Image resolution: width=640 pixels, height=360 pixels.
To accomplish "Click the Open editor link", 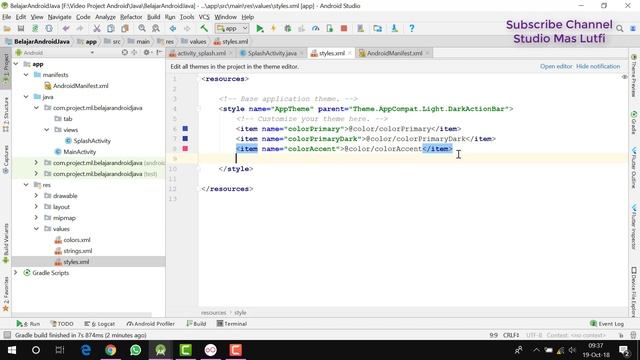I will 556,66.
